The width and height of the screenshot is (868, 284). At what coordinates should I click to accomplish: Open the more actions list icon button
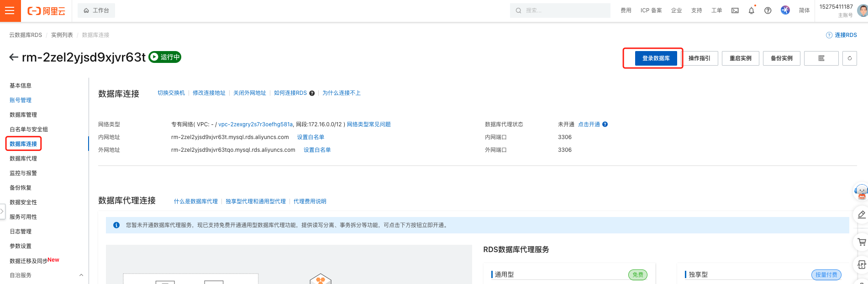tap(821, 58)
